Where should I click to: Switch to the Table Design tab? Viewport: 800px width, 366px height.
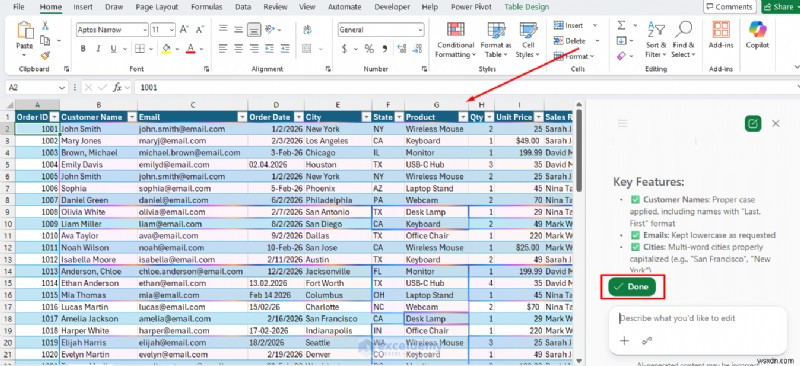pos(527,7)
